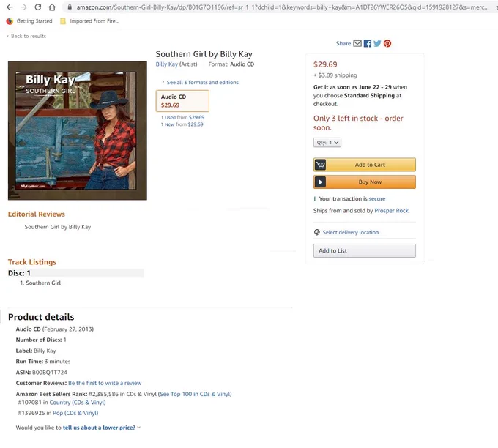Reload the page with refresh icon
The height and width of the screenshot is (448, 498).
[x=38, y=7]
